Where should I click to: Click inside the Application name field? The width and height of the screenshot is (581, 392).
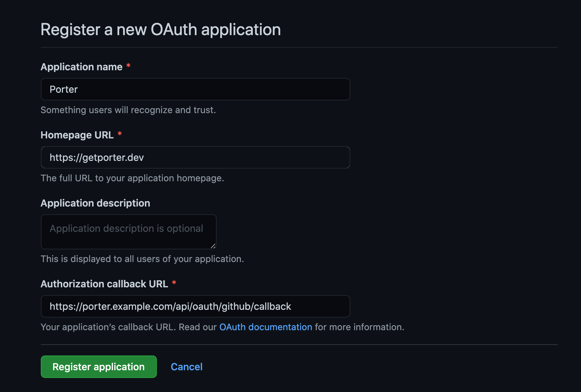click(195, 89)
